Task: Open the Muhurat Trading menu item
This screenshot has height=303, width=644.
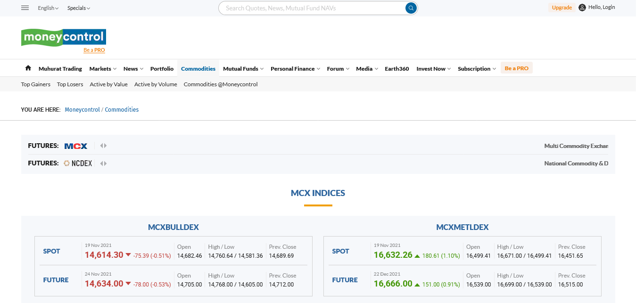Action: [x=60, y=69]
